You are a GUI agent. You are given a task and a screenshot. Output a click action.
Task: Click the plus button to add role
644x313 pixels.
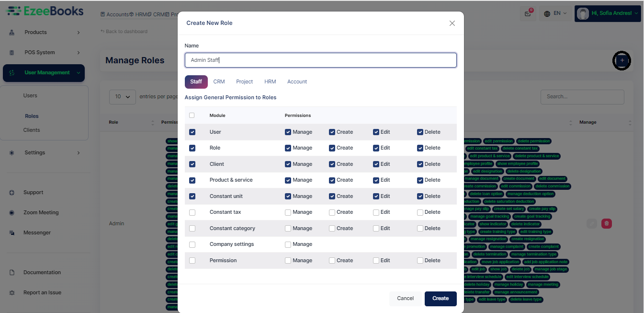coord(621,60)
